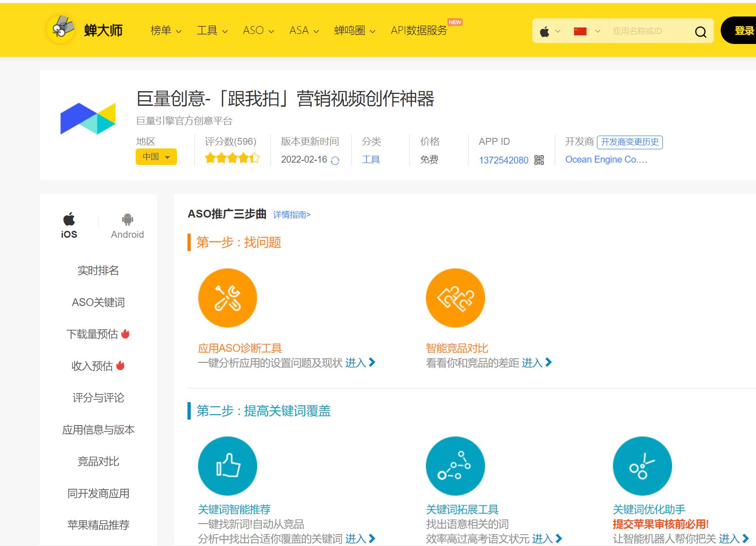Click 进入 under 智能竞品对比

click(537, 363)
